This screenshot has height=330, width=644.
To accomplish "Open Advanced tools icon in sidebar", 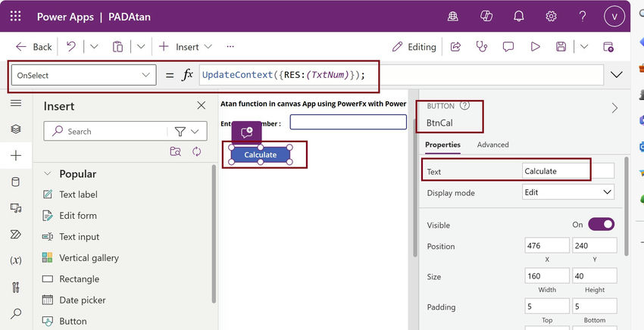I will [x=16, y=287].
